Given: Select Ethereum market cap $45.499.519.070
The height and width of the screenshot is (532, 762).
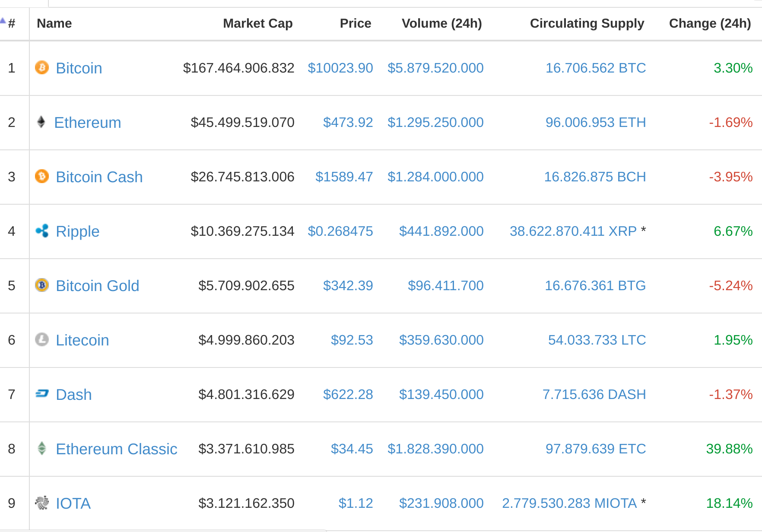Looking at the screenshot, I should [x=243, y=122].
